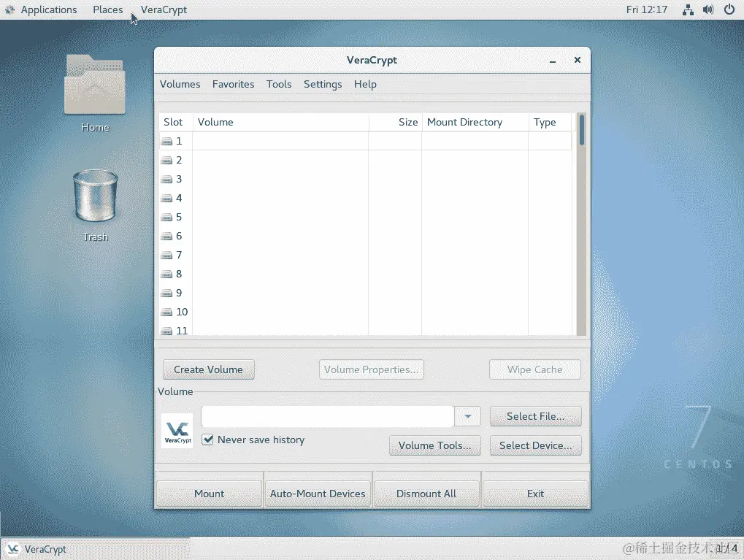Screen dimensions: 744x560
Task: Select the drive icon for slot 8
Action: [166, 275]
